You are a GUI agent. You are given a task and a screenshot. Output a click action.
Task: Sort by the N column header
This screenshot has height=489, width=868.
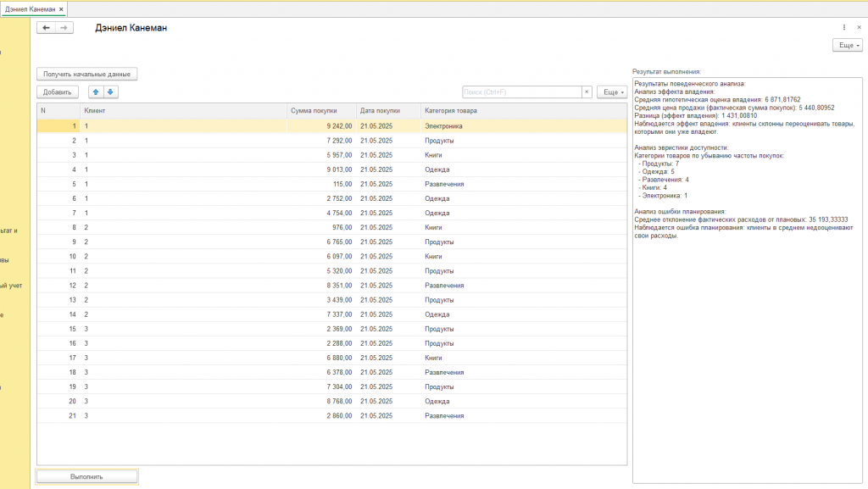coord(58,111)
